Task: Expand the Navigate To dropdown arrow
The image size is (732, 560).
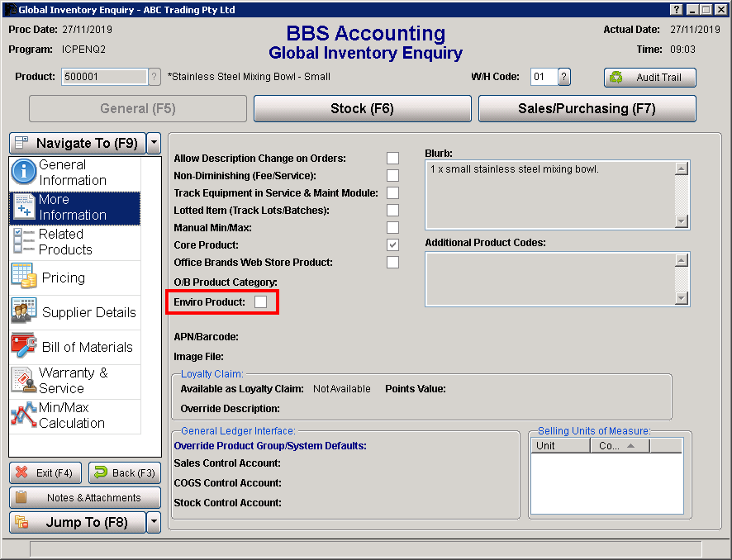Action: 154,143
